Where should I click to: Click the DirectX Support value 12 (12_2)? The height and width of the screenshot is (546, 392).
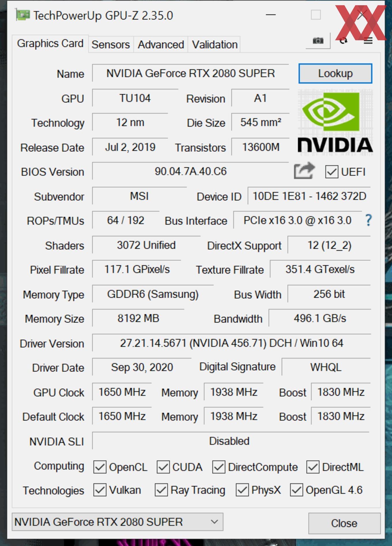[x=329, y=245]
